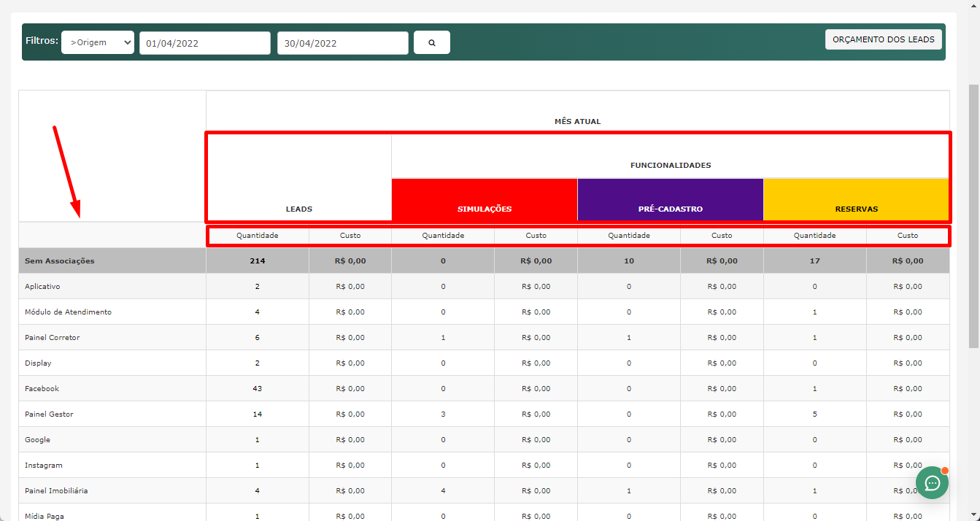The height and width of the screenshot is (521, 980).
Task: Click Quantidade subheader under RESERVAS
Action: [815, 235]
